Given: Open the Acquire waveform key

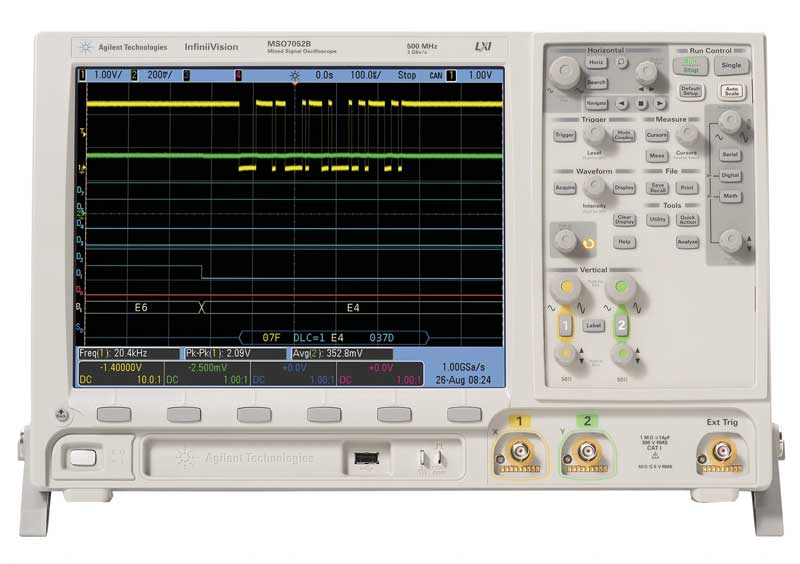Looking at the screenshot, I should [565, 188].
